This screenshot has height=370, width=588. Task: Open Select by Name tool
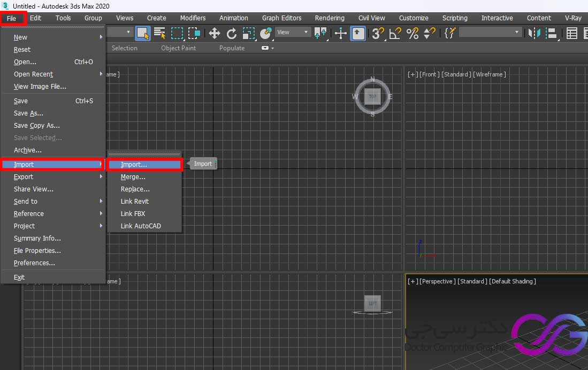[160, 33]
